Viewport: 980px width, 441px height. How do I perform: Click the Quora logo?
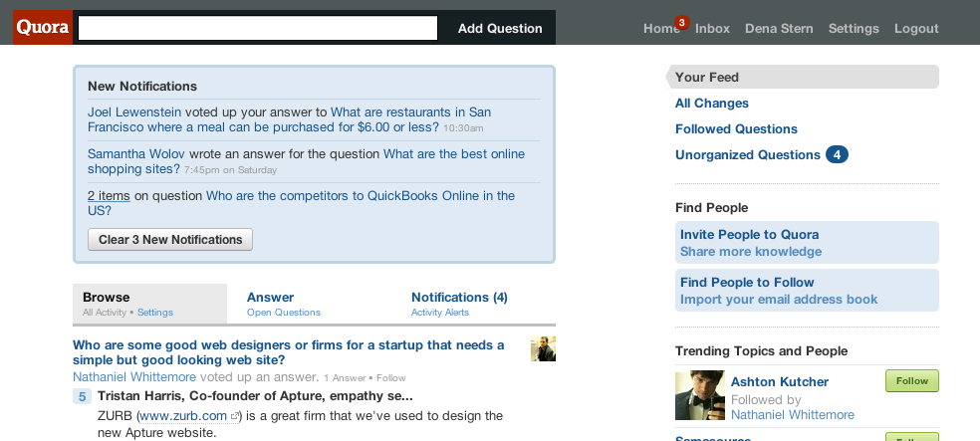pyautogui.click(x=43, y=28)
